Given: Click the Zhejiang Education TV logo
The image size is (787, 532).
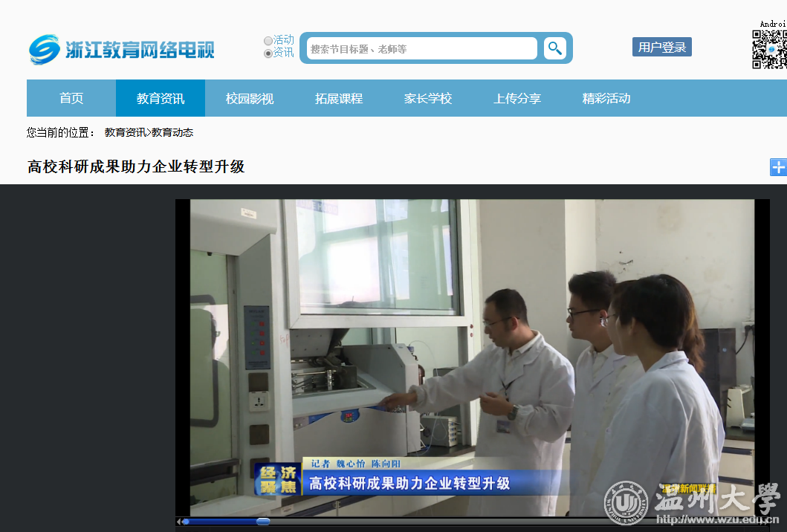Looking at the screenshot, I should coord(122,50).
